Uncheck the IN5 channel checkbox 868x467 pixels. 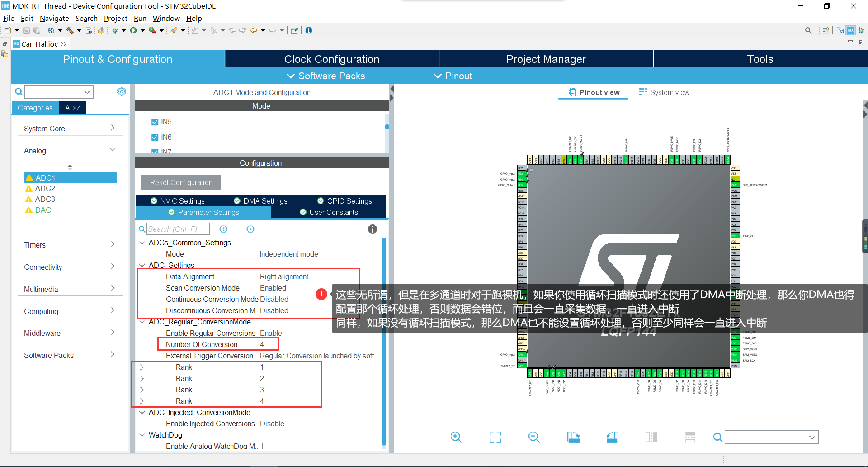(154, 121)
